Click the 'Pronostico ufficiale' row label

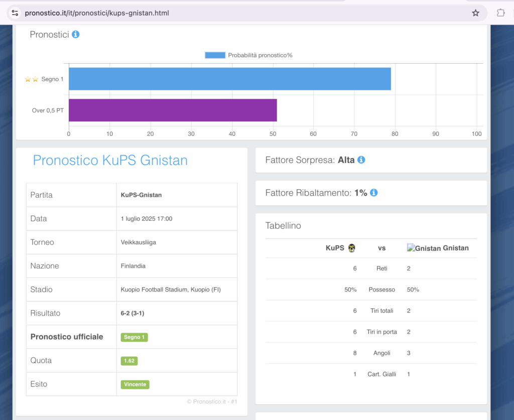click(x=67, y=337)
